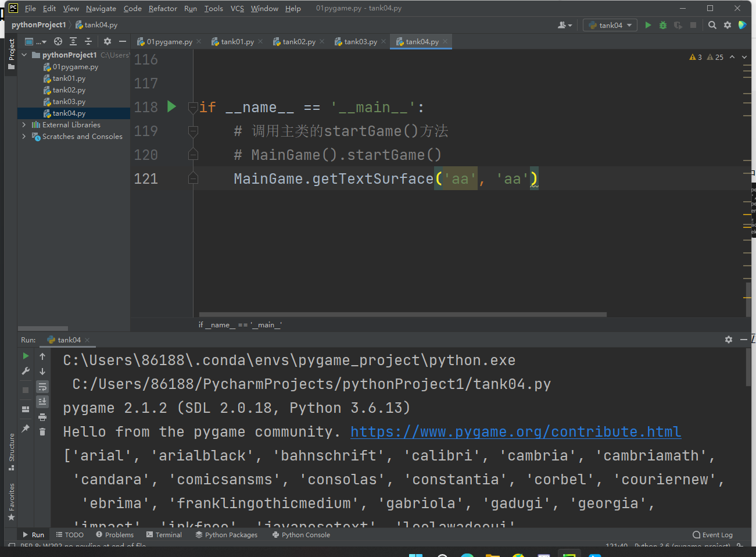Image resolution: width=756 pixels, height=557 pixels.
Task: Open run configuration wrench icon
Action: 26,371
